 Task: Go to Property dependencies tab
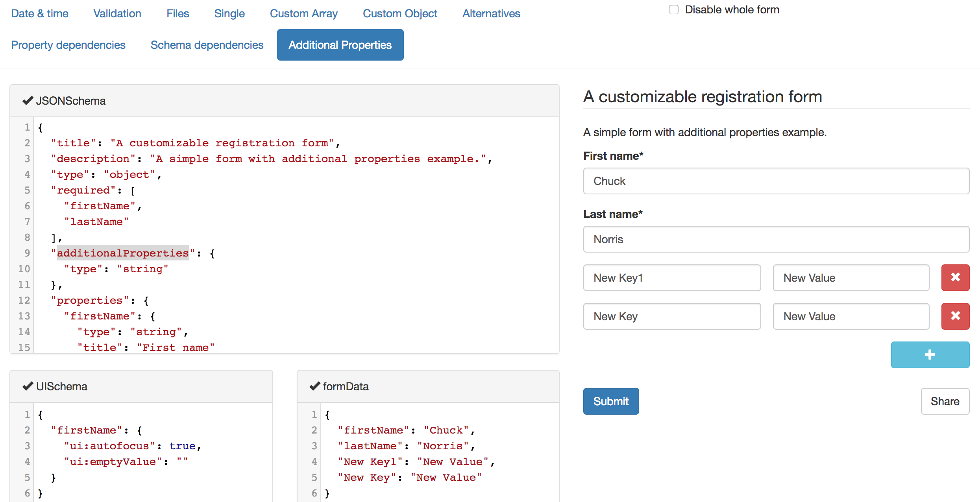click(x=68, y=45)
